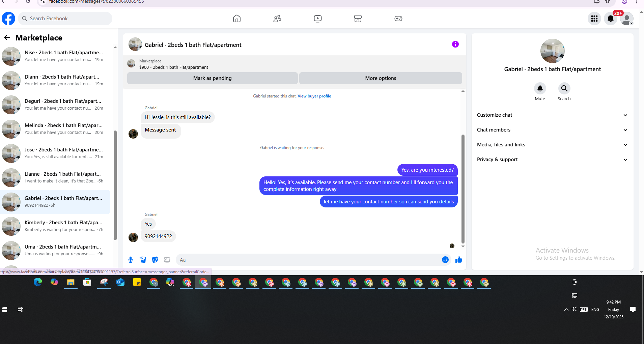Open Task View on taskbar

pos(21,310)
